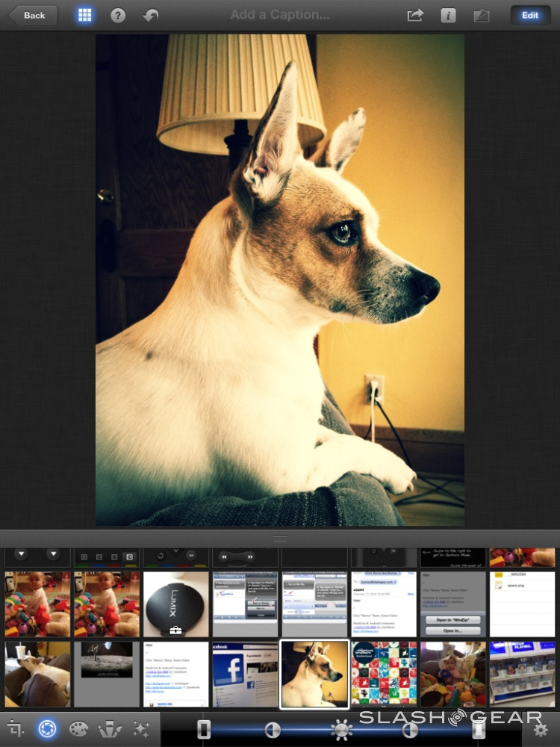Go Back to the albums
Viewport: 560px width, 747px height.
32,16
